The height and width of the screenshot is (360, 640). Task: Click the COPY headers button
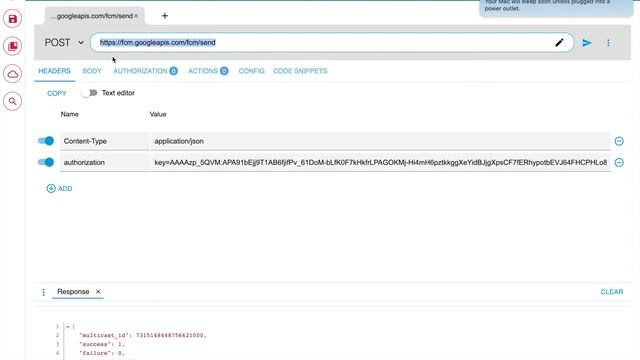tap(57, 93)
